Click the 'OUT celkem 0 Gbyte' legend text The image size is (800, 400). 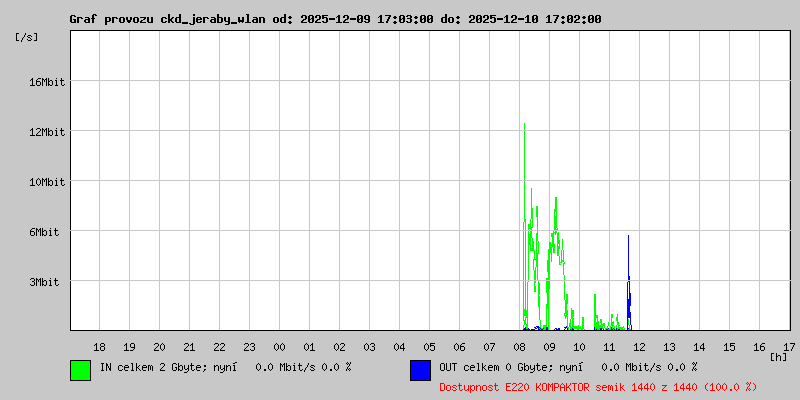pos(495,367)
